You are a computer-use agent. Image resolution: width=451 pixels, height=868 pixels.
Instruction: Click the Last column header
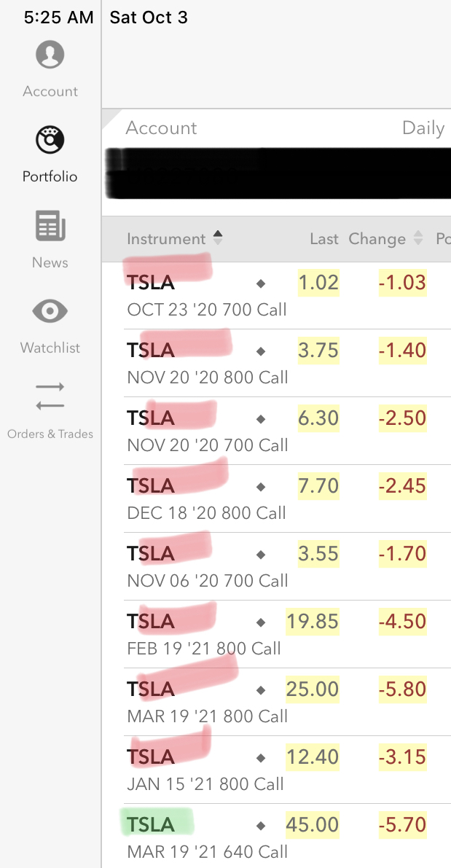(323, 239)
